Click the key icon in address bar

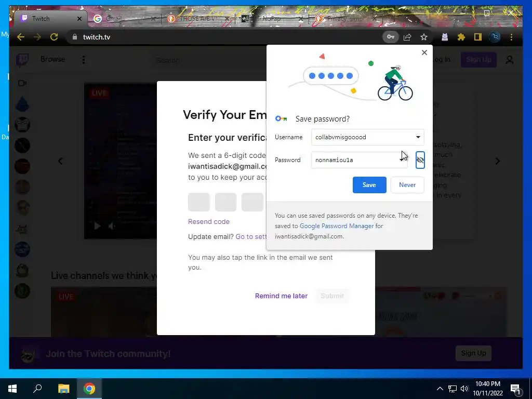pos(391,37)
